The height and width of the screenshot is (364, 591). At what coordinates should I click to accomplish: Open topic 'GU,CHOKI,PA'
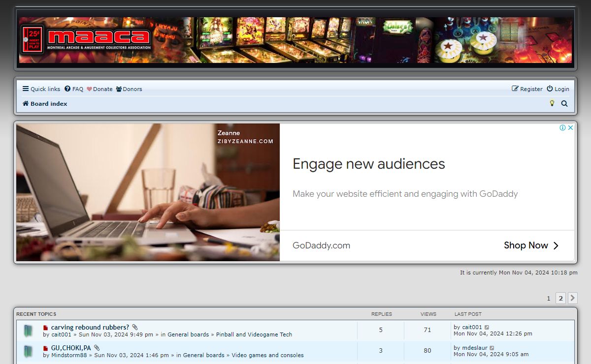71,348
